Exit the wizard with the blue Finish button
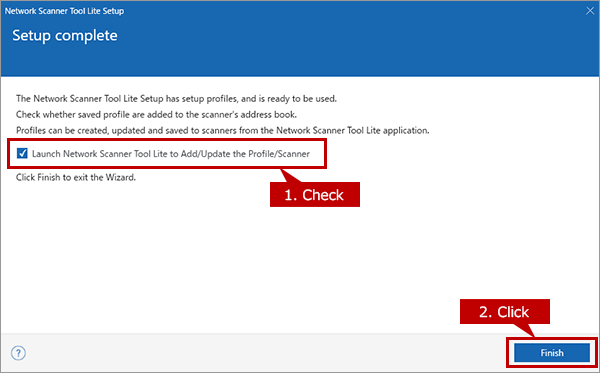 pos(551,352)
